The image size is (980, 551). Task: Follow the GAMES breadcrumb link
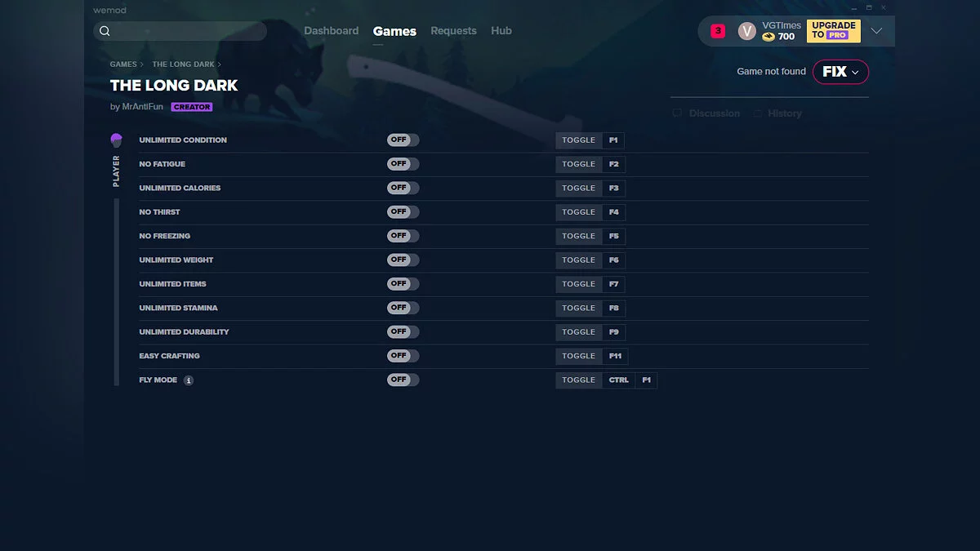123,64
